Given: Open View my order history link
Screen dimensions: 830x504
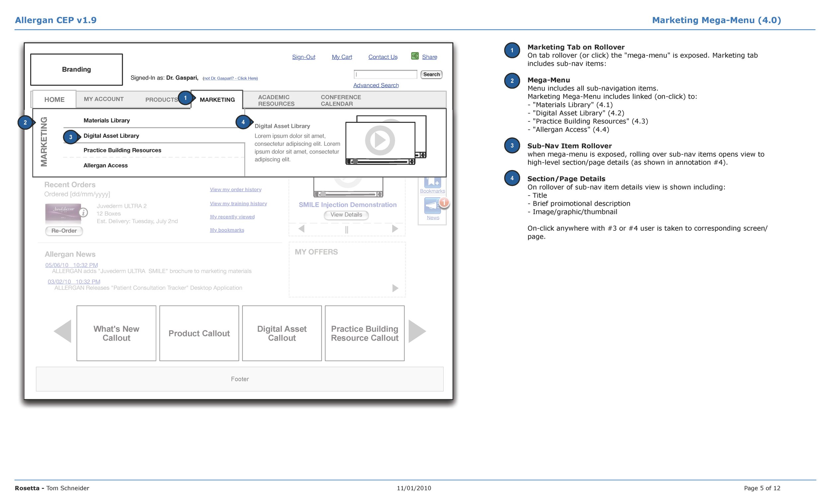Looking at the screenshot, I should tap(235, 189).
